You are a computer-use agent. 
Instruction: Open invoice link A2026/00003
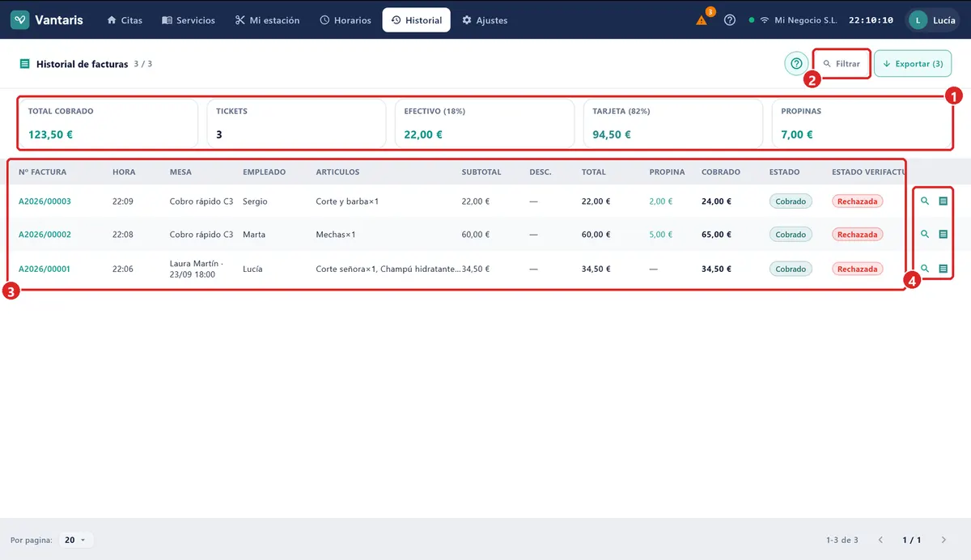45,201
